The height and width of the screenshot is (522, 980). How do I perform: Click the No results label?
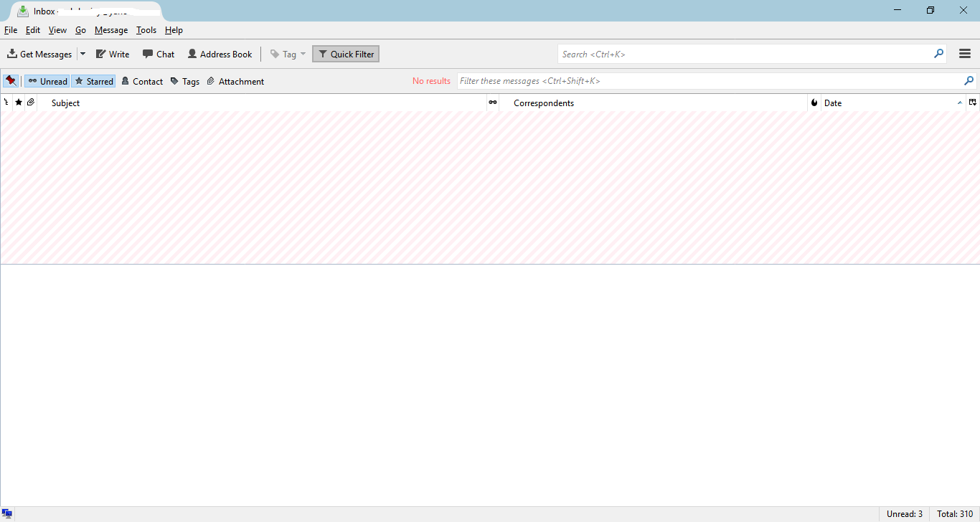click(431, 81)
